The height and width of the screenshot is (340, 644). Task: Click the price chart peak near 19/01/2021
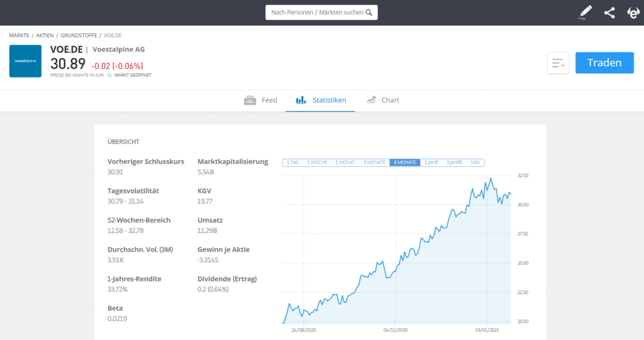click(491, 178)
